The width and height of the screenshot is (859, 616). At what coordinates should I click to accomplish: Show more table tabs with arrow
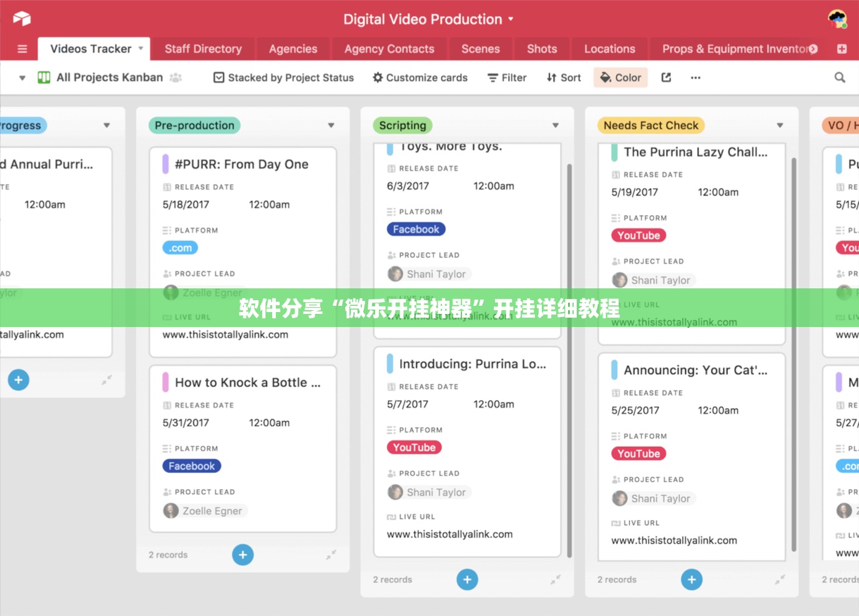click(x=813, y=49)
